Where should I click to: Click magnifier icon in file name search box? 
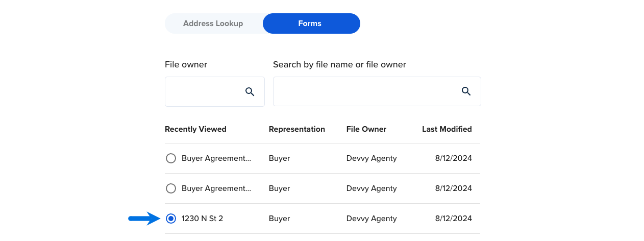(x=466, y=91)
